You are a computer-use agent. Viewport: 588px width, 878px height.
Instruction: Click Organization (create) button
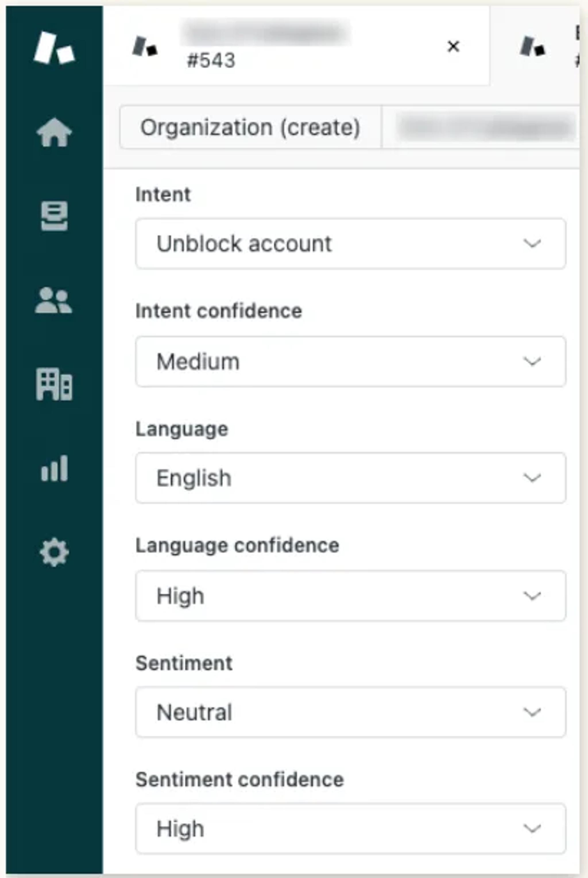coord(250,127)
